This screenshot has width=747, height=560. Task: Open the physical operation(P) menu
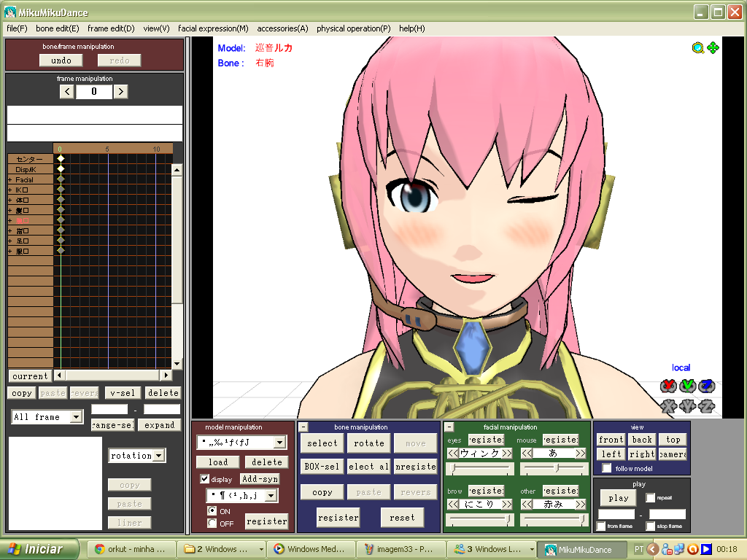tap(354, 28)
